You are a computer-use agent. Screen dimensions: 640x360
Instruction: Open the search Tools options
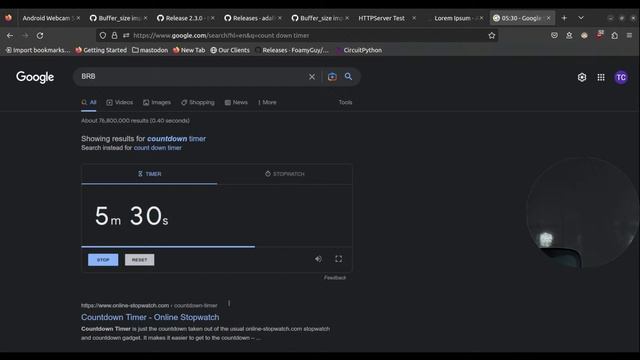(345, 102)
